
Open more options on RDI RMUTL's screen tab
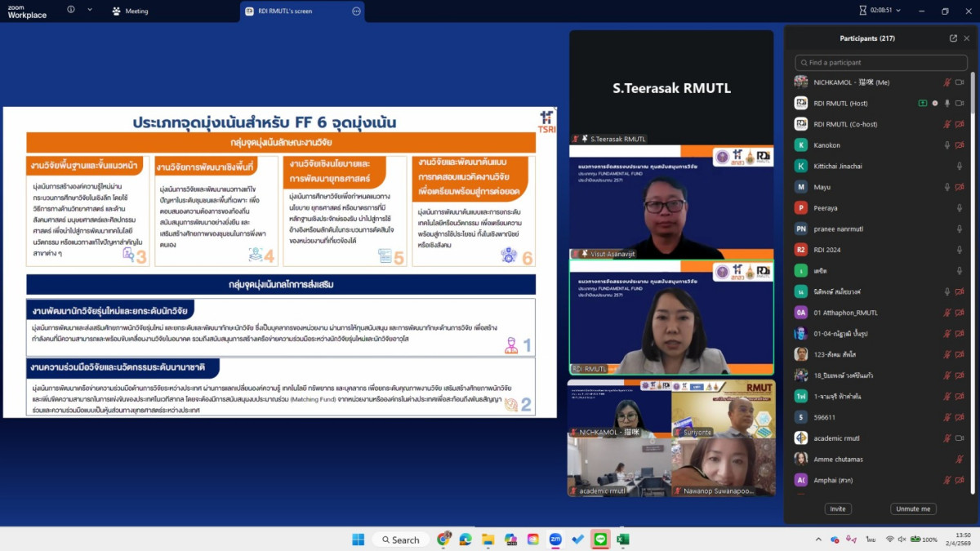pyautogui.click(x=356, y=11)
